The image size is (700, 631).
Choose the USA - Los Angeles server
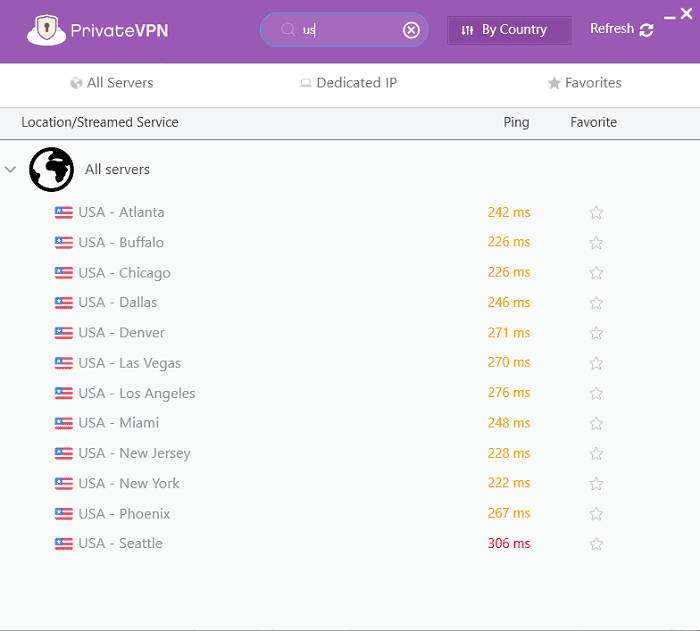click(x=137, y=393)
